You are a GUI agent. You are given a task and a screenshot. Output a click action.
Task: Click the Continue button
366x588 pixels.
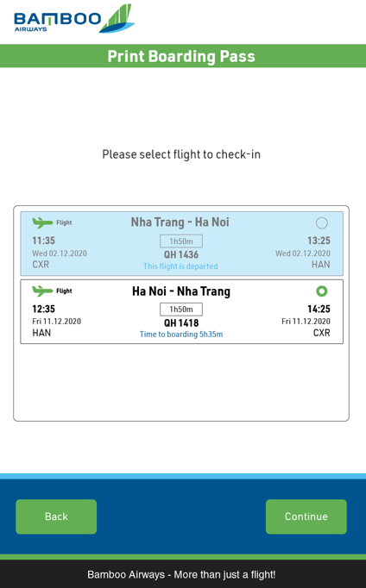[x=306, y=516]
